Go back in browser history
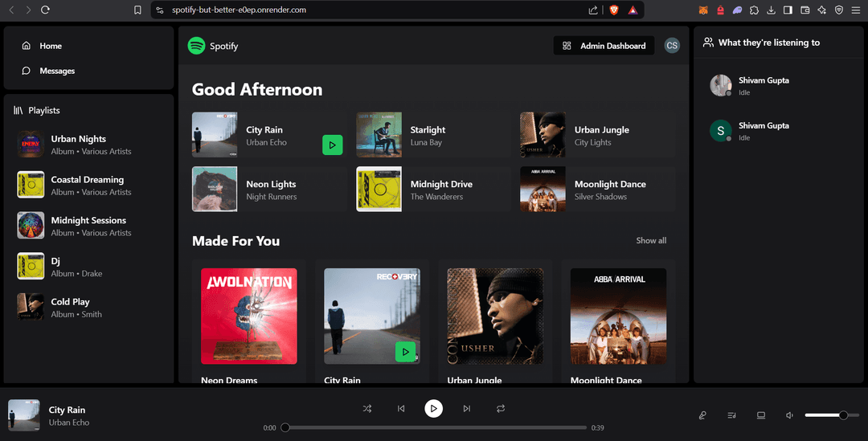The image size is (868, 441). coord(11,10)
